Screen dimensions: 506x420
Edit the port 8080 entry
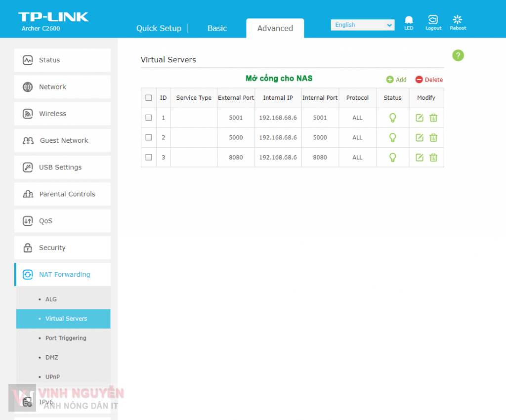click(420, 157)
